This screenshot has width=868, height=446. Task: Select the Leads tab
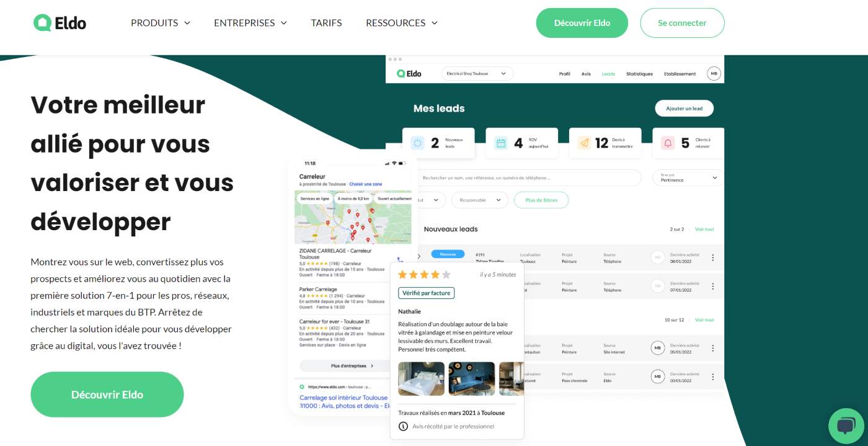(x=608, y=74)
